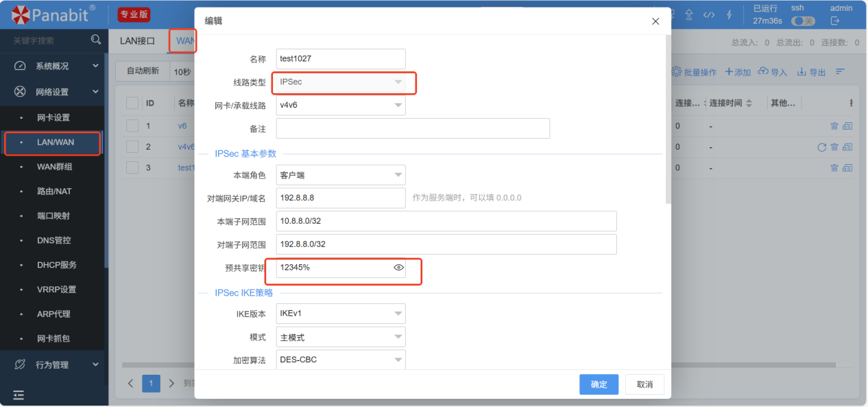Click the admin logout icon

click(835, 21)
